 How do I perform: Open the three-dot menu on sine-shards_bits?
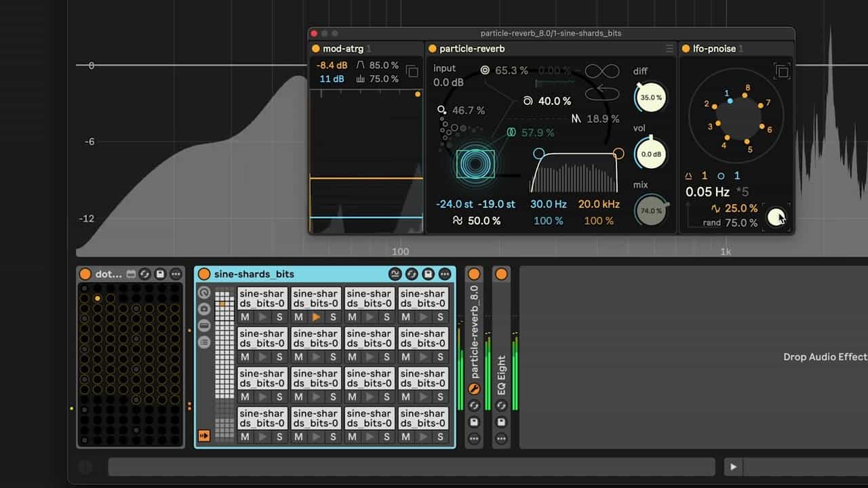(x=444, y=274)
